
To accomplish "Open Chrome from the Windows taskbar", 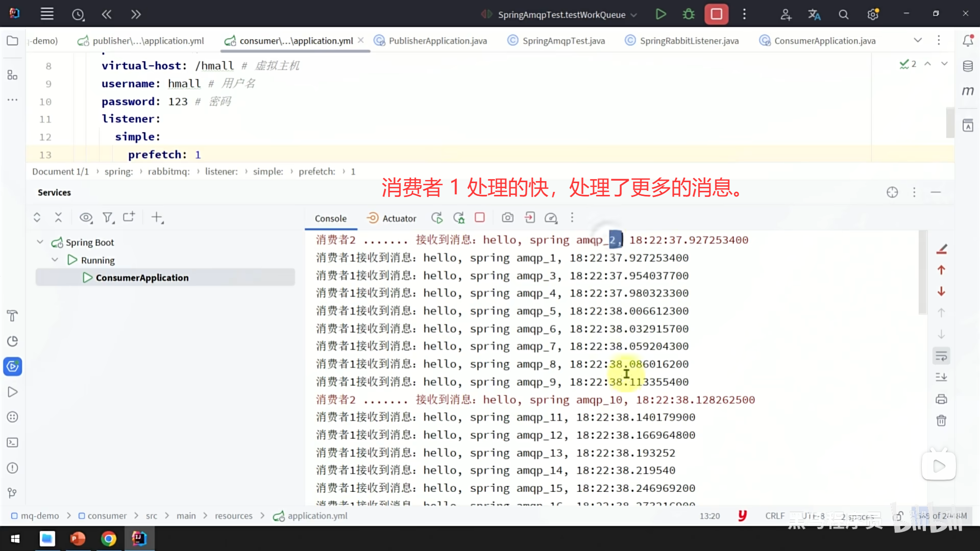I will [108, 539].
